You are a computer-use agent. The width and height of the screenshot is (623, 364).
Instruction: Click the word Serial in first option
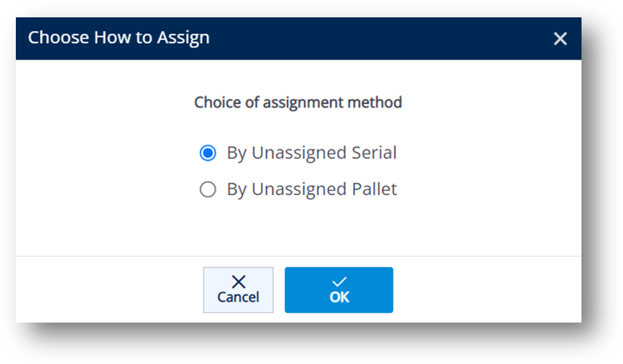click(x=374, y=152)
